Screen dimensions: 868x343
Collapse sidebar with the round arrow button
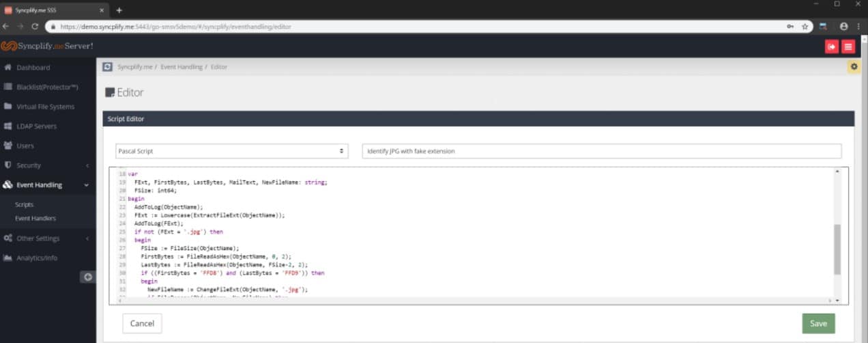[88, 277]
